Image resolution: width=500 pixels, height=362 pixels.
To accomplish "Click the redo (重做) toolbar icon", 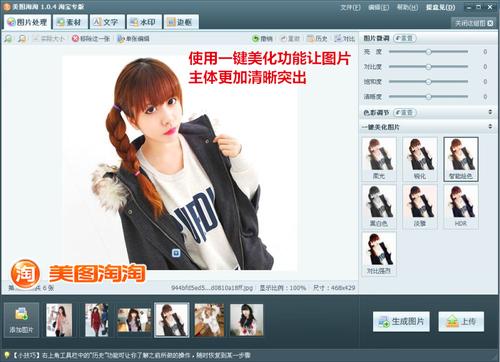I will [x=283, y=39].
